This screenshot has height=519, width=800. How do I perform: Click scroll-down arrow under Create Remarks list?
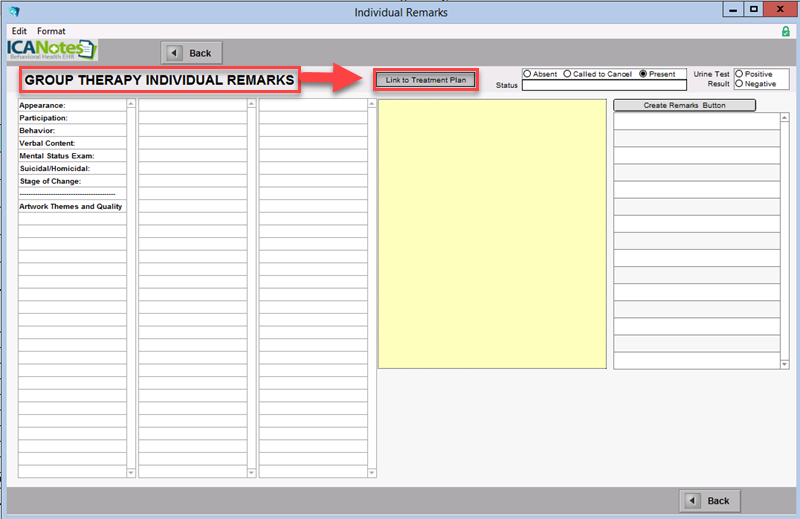pos(783,364)
